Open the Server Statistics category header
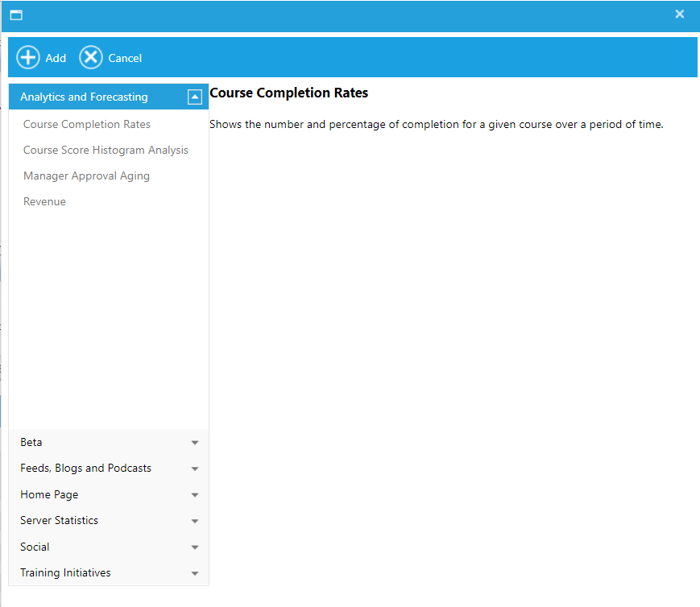This screenshot has height=607, width=700. [x=59, y=520]
